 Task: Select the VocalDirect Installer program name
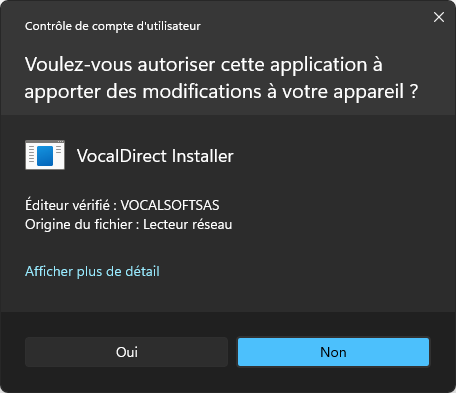click(x=155, y=156)
